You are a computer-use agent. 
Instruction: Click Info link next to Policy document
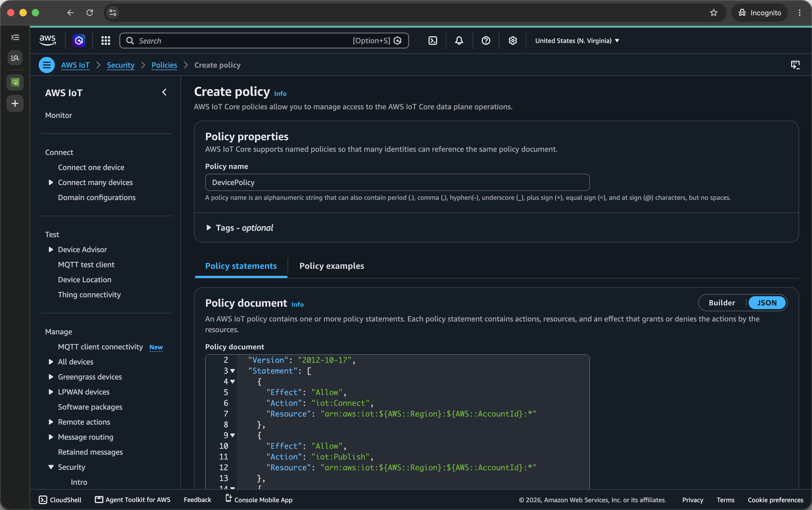pyautogui.click(x=298, y=305)
